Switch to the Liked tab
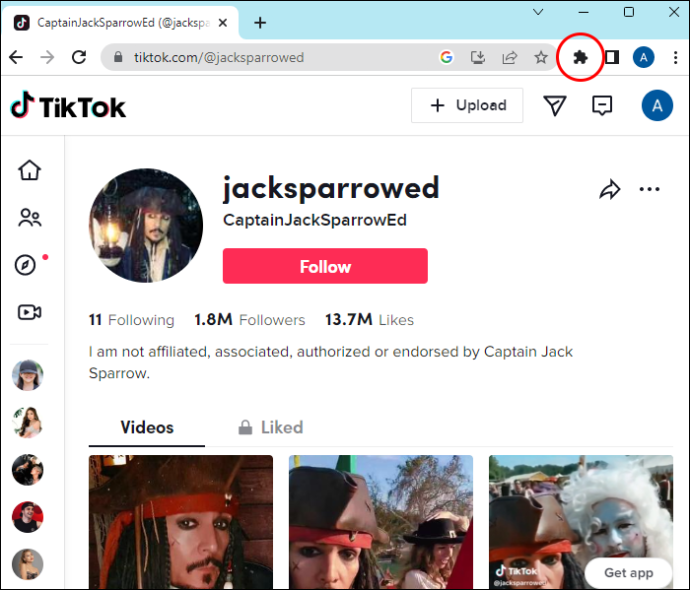This screenshot has width=690, height=590. pyautogui.click(x=271, y=427)
